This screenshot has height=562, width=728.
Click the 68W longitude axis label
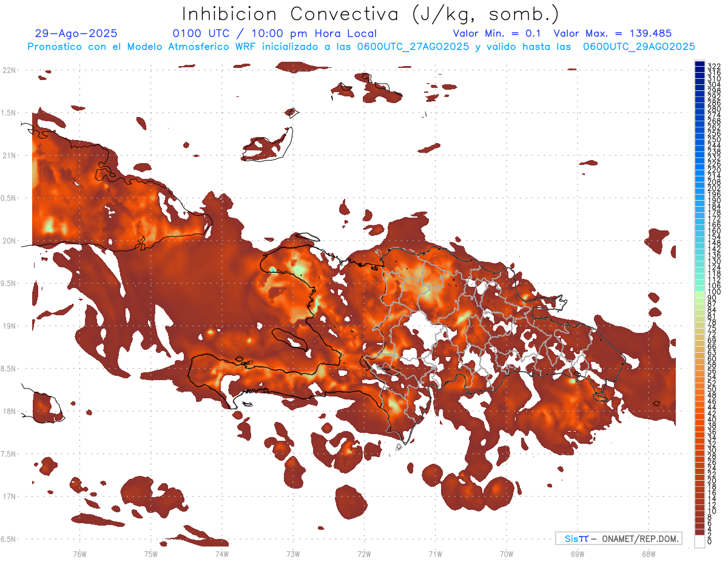[x=648, y=554]
